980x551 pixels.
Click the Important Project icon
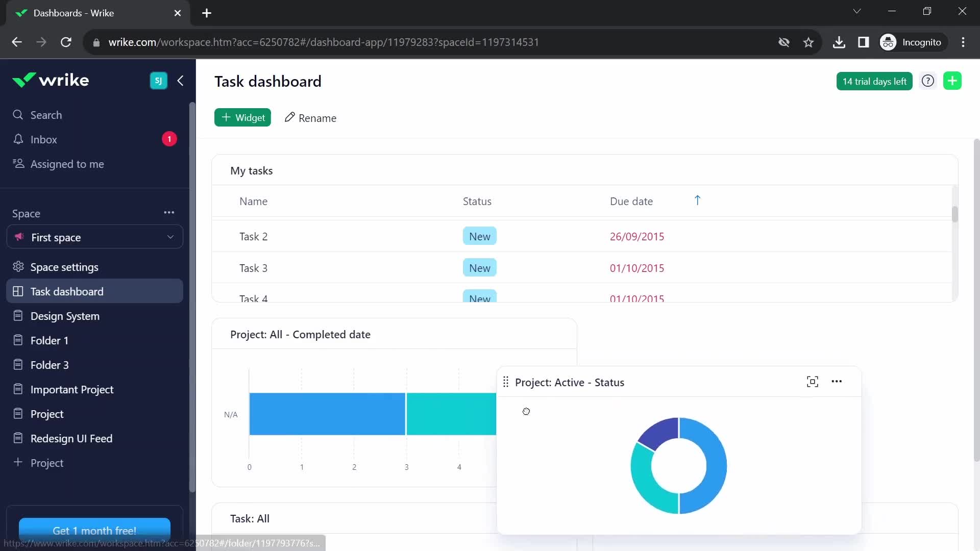click(18, 389)
